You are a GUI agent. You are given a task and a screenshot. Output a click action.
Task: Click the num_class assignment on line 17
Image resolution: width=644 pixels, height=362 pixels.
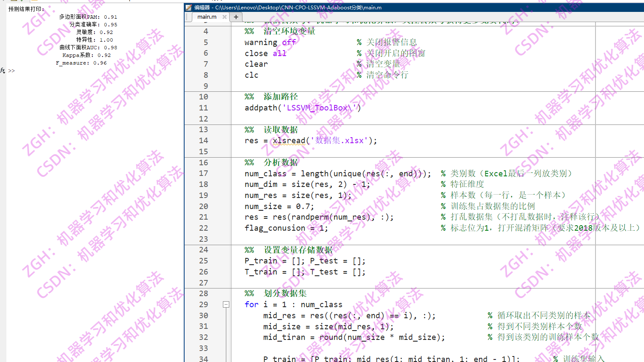[x=338, y=173]
